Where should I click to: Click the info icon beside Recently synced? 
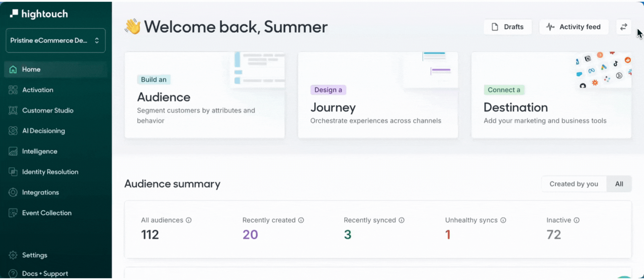click(x=402, y=220)
